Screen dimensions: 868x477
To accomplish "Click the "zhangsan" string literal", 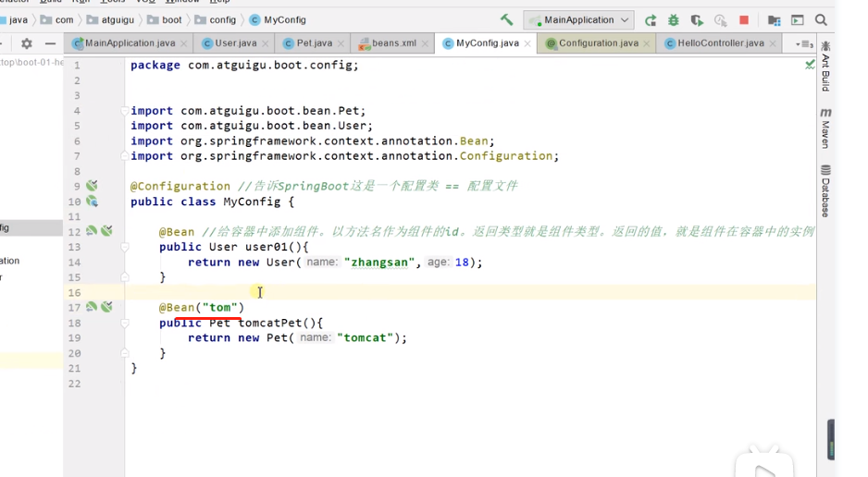I will point(379,262).
